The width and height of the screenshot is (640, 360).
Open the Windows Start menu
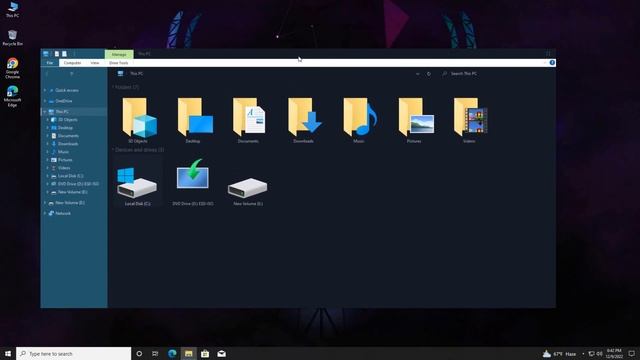pyautogui.click(x=8, y=353)
